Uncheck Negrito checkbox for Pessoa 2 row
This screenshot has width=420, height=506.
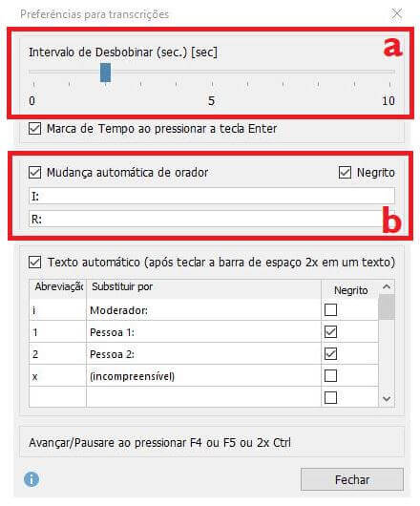[330, 353]
